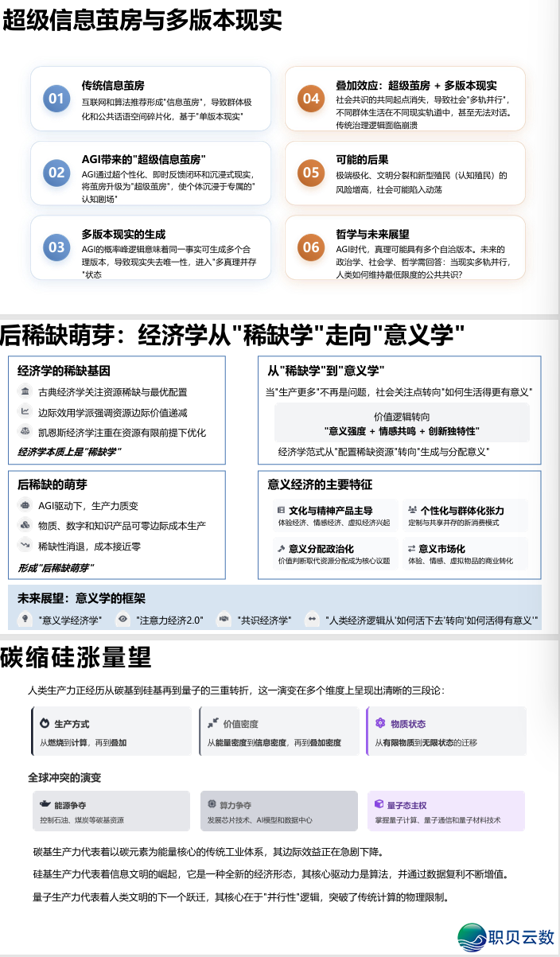Click the compress arrows icon beside 价值密度
The width and height of the screenshot is (560, 957).
coord(212,724)
